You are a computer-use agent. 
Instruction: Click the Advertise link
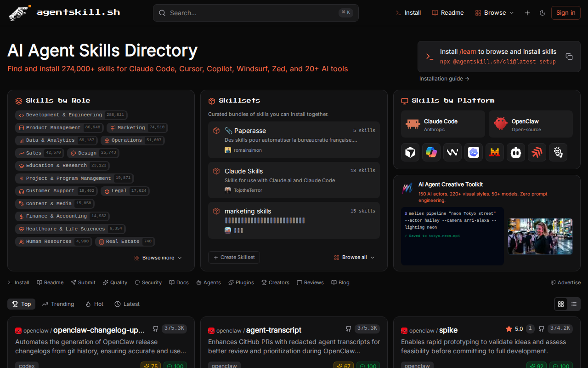(565, 282)
